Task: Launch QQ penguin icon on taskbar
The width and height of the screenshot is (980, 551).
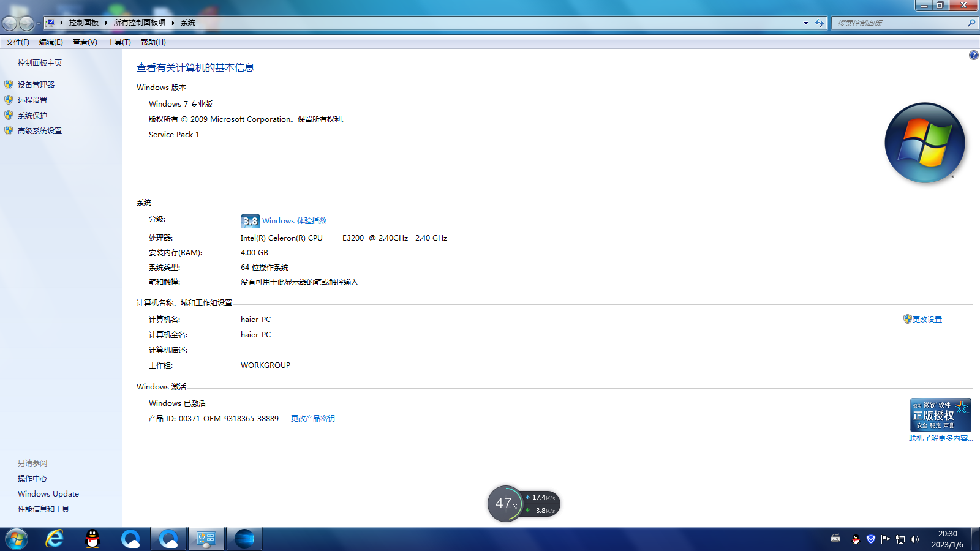Action: (92, 539)
